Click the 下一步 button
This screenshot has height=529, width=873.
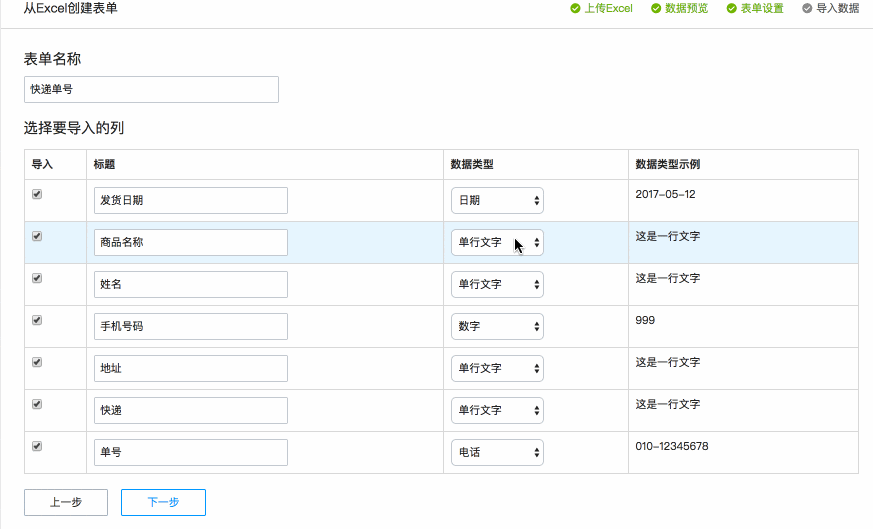163,502
